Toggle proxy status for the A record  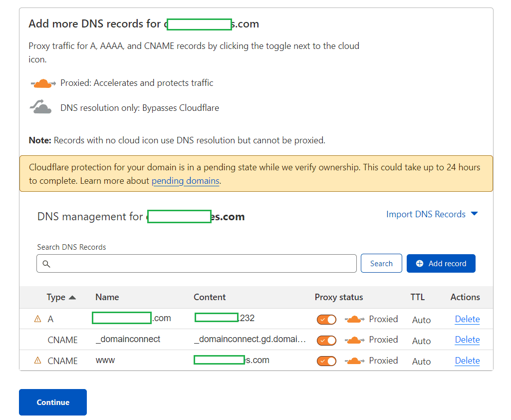point(326,320)
